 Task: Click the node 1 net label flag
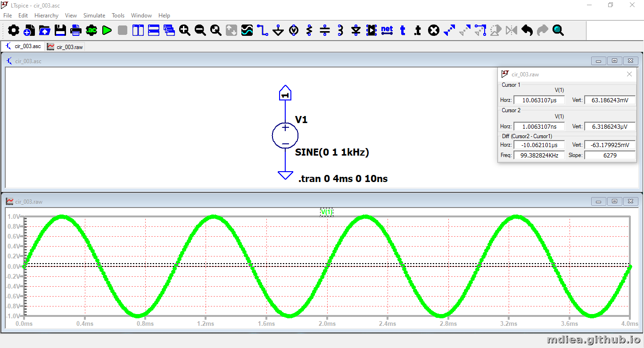point(285,93)
